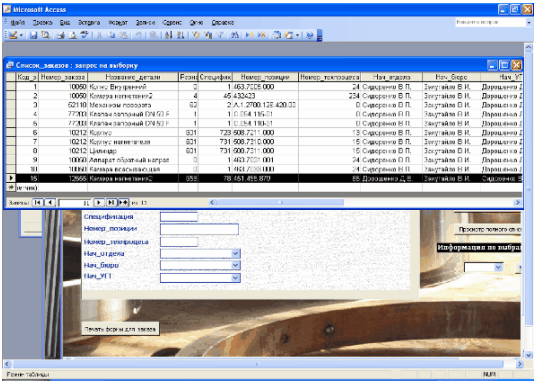Screen dimensions: 536x383
Task: Click the Просмотр полного списка button
Action: (488, 229)
